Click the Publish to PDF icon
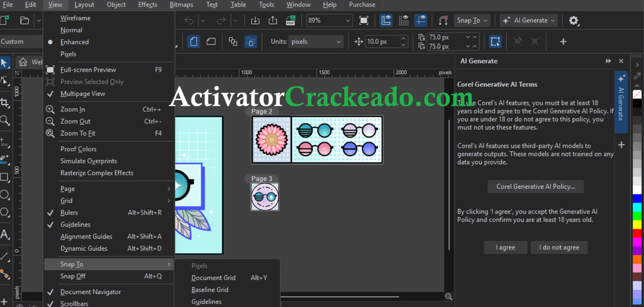 point(291,20)
